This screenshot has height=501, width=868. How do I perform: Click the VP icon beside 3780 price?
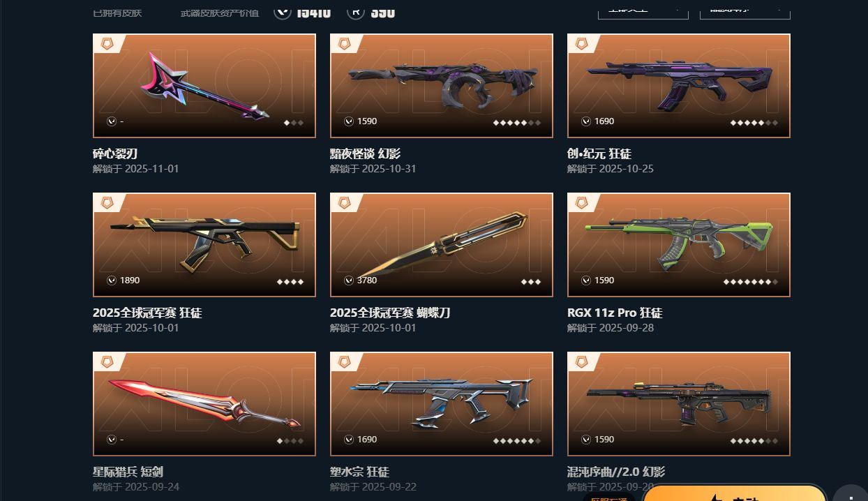[349, 281]
